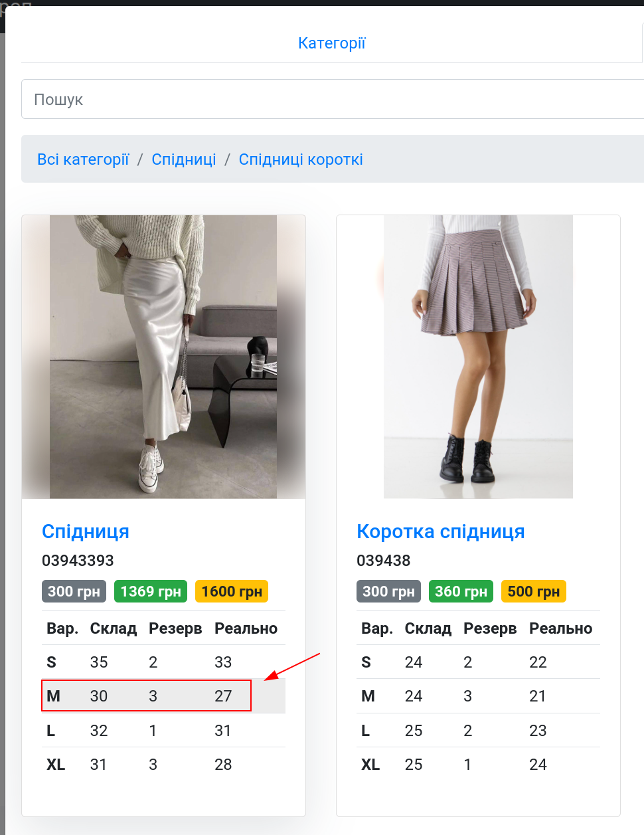The width and height of the screenshot is (644, 835).
Task: Select size S row of Спідниця
Action: pos(163,662)
